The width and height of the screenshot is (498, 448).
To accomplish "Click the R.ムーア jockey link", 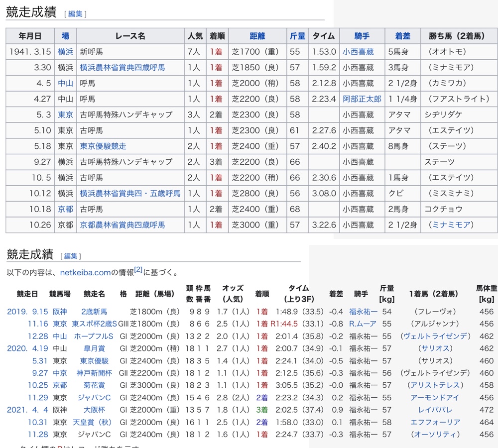I will click(363, 324).
